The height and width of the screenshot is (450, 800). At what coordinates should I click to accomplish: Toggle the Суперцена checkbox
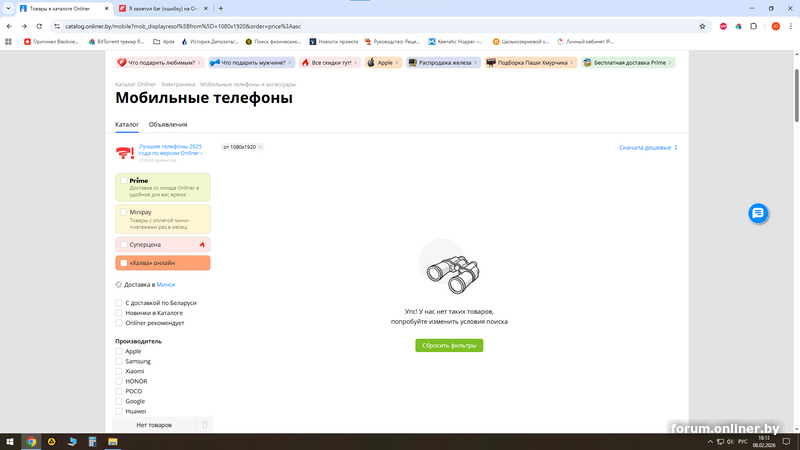[123, 244]
